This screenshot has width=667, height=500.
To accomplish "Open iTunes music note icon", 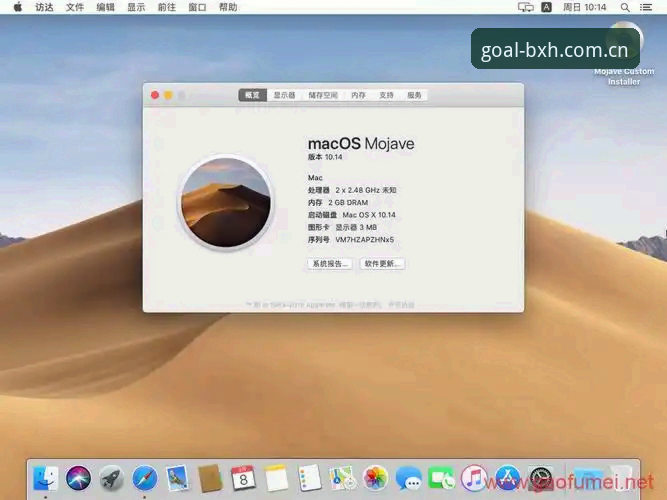I will pos(474,478).
